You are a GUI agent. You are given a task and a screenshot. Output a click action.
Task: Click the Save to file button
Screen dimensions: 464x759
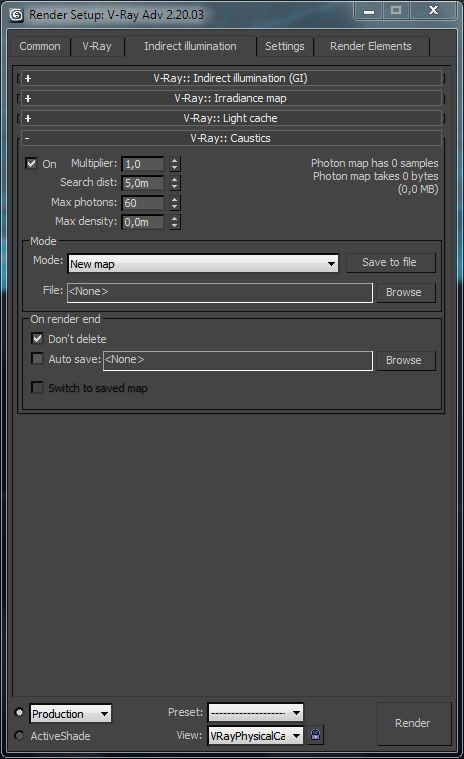coord(390,262)
